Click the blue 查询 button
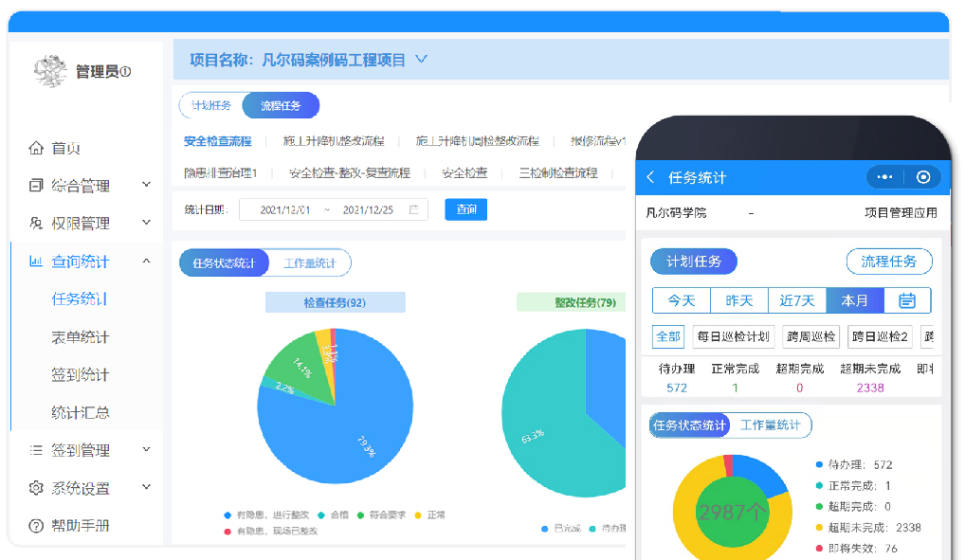 [x=465, y=209]
